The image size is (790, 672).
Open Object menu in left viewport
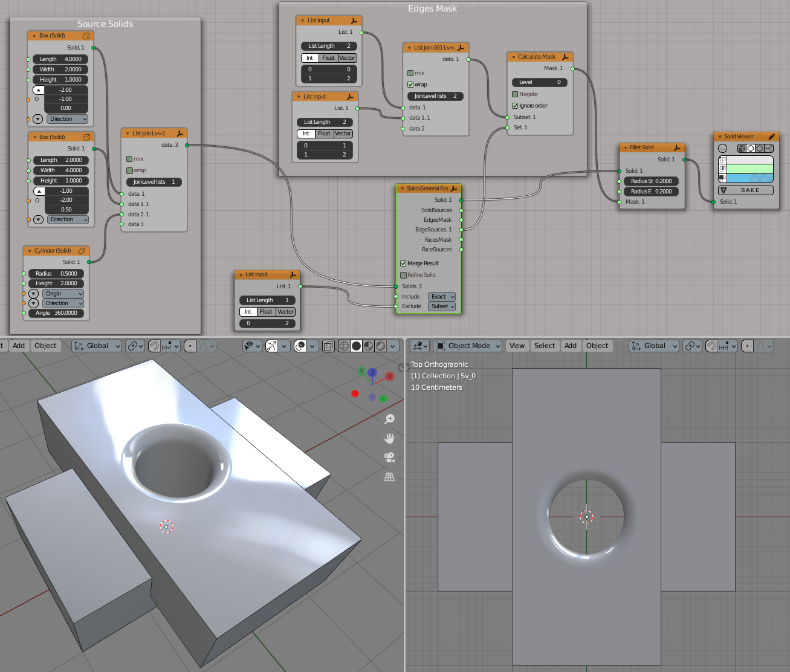click(x=45, y=346)
